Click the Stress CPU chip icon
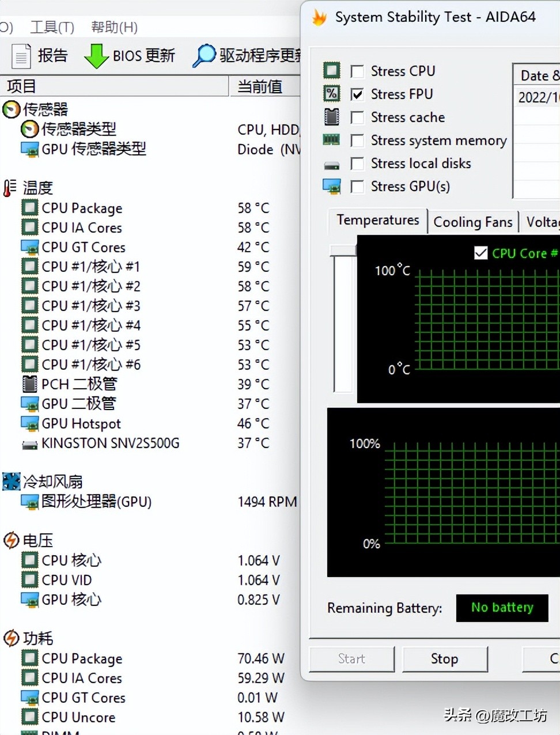The height and width of the screenshot is (735, 560). 332,70
